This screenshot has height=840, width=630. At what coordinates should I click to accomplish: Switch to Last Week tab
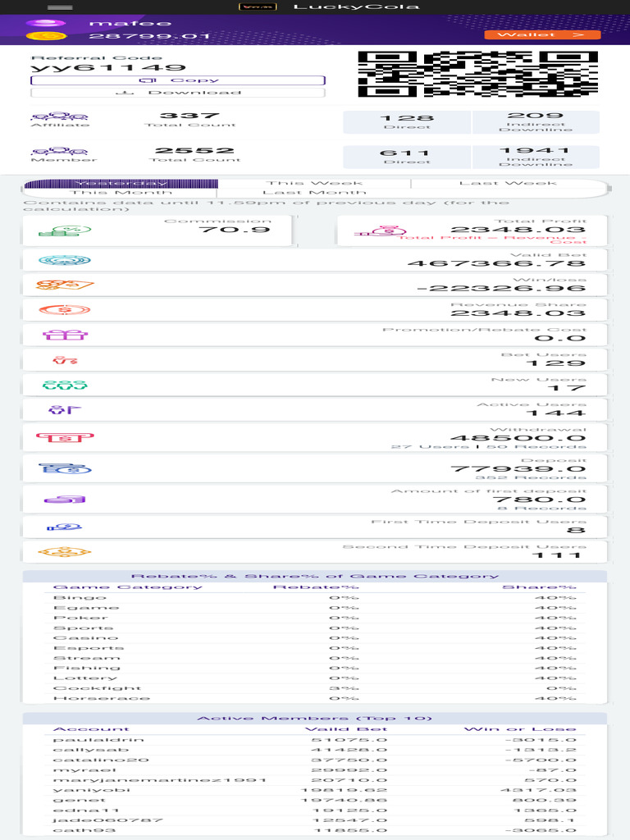click(508, 183)
